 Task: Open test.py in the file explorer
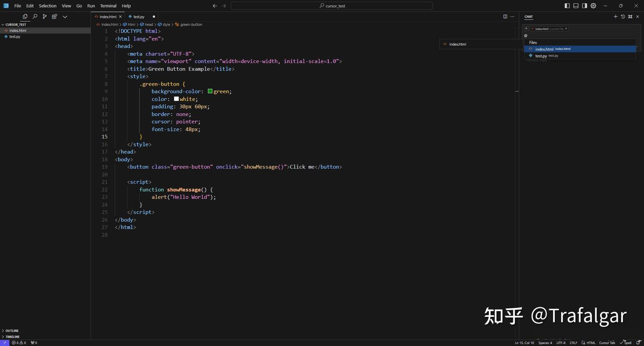15,37
